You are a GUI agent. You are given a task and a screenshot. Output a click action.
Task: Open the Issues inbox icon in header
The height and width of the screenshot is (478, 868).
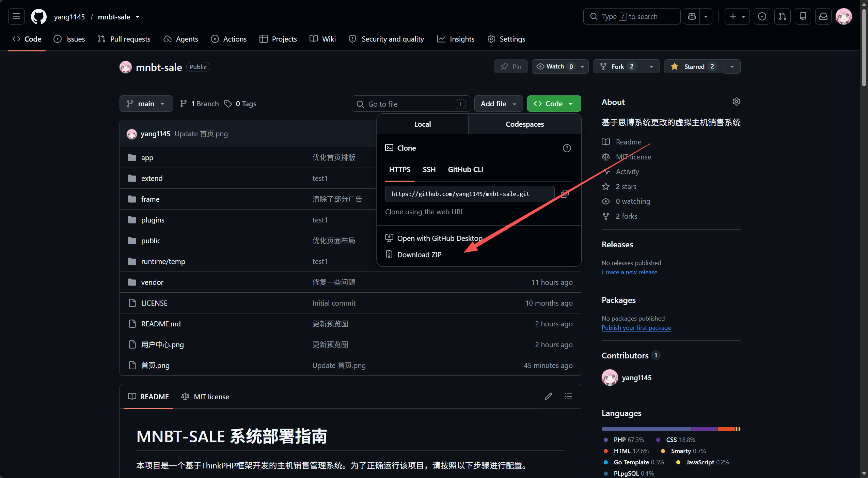(x=762, y=16)
